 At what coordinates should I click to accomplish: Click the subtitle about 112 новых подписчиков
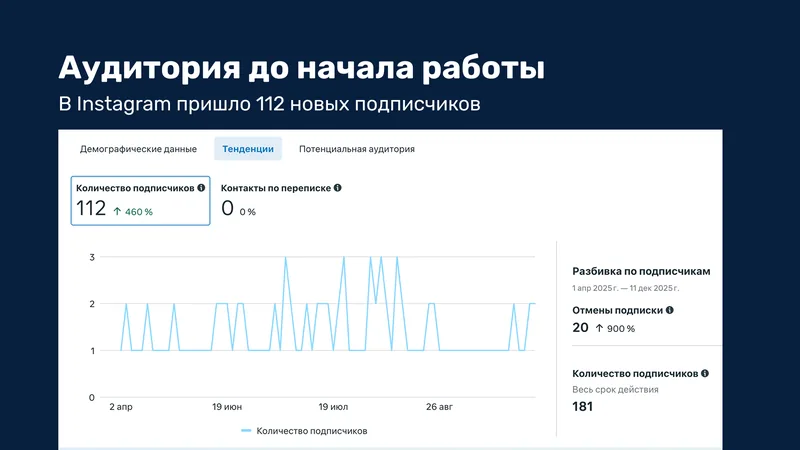point(269,104)
